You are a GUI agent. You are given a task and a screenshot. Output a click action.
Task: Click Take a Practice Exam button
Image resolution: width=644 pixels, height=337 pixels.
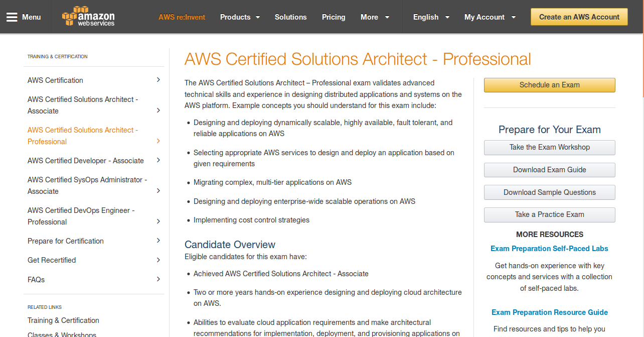coord(550,214)
